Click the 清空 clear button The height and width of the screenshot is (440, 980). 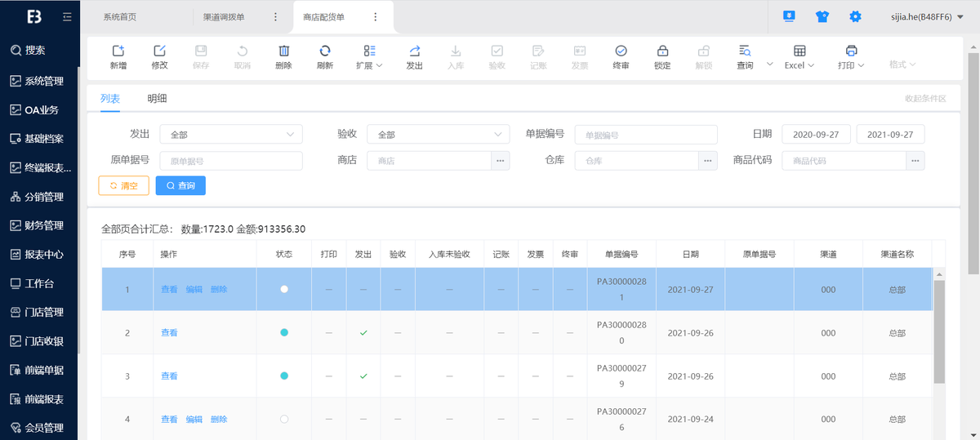[x=123, y=185]
